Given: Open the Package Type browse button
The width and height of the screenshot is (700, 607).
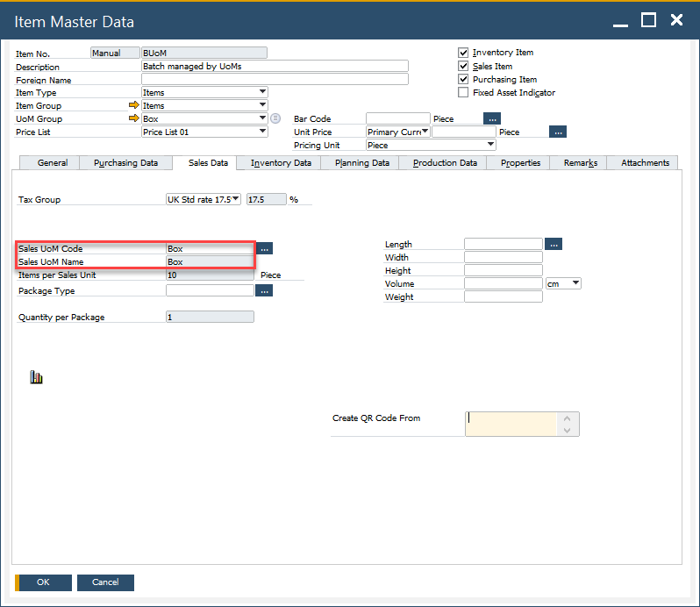Looking at the screenshot, I should (x=265, y=290).
